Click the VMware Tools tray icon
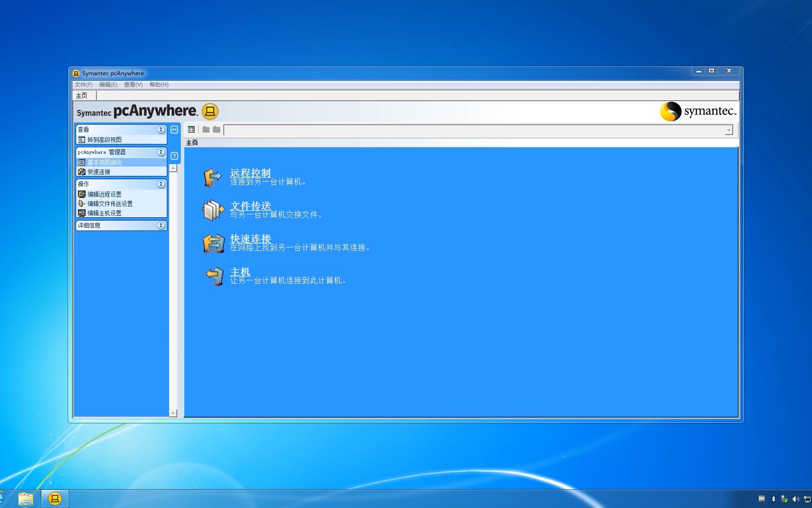Viewport: 812px width, 508px height. [762, 499]
